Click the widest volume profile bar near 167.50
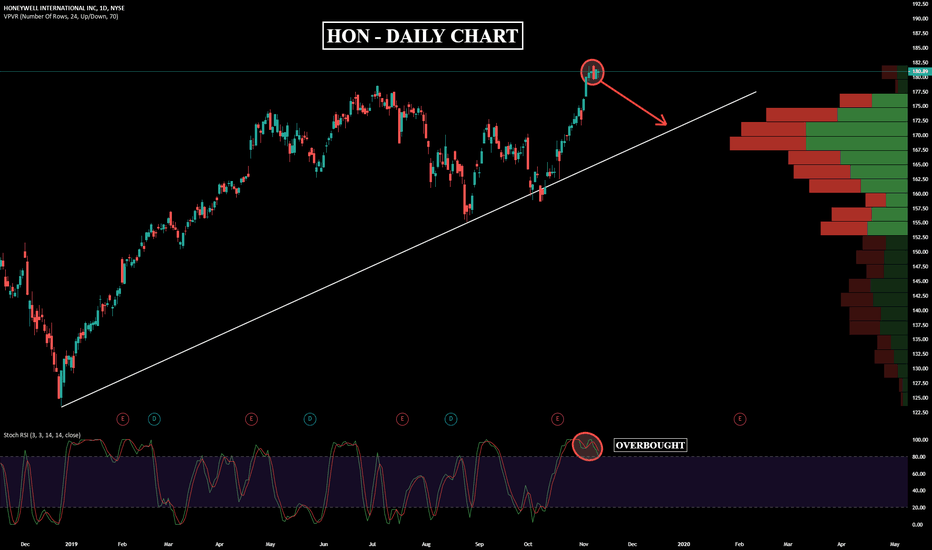Screen dimensions: 932x550 (x=818, y=143)
